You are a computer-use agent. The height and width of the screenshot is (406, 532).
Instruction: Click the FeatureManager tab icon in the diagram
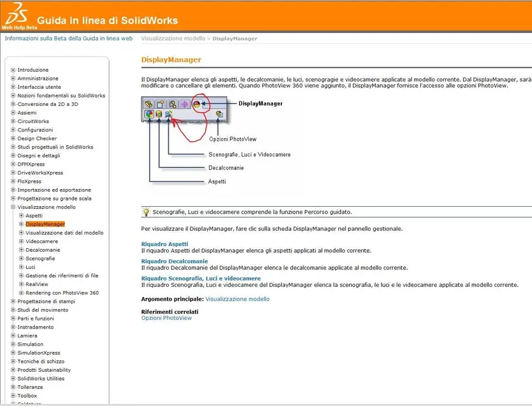click(149, 104)
